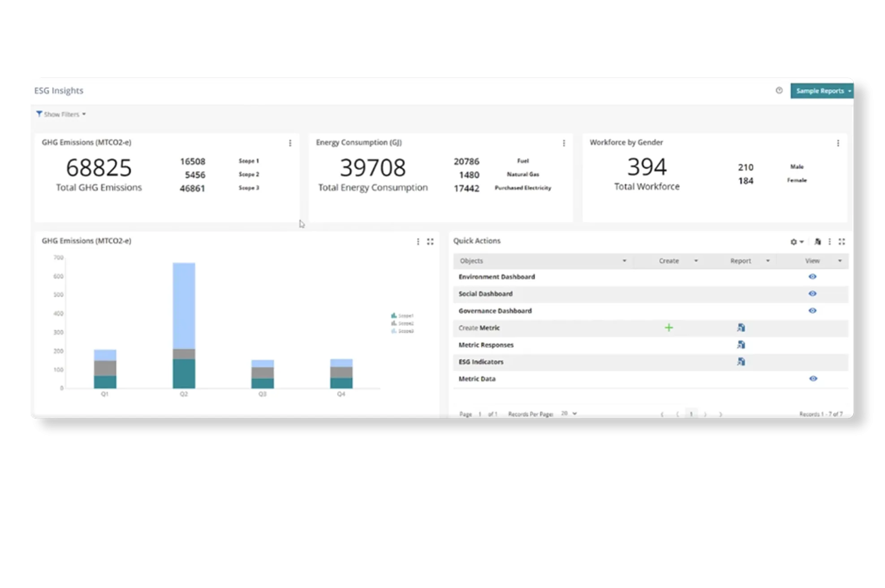
Task: Click the Q2 stacked bar in chart
Action: pos(184,325)
